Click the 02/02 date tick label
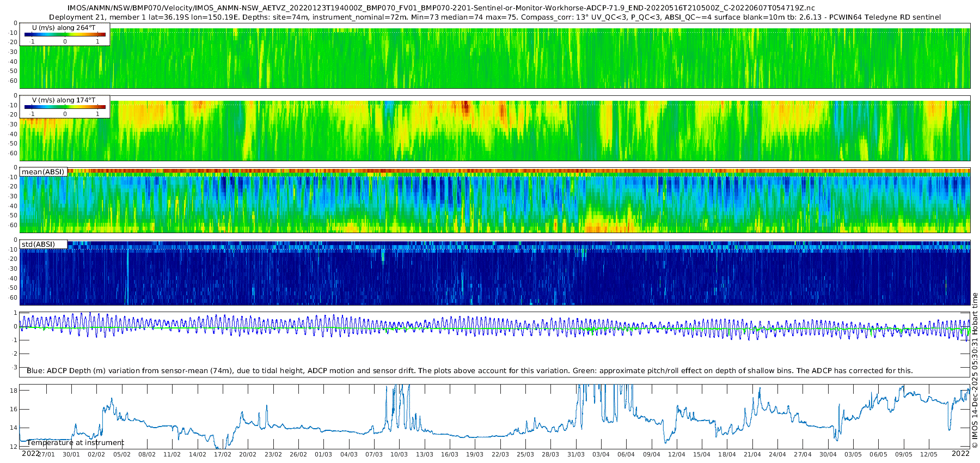Image resolution: width=980 pixels, height=463 pixels. tap(96, 454)
